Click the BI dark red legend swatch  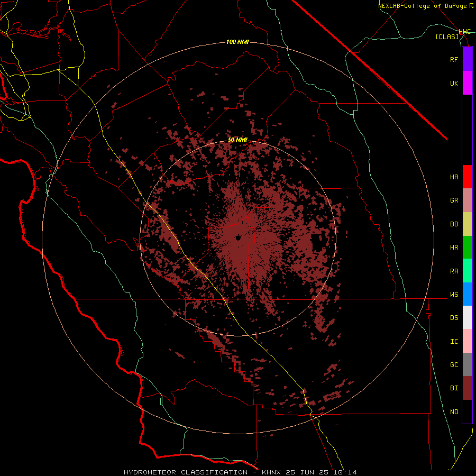467,388
